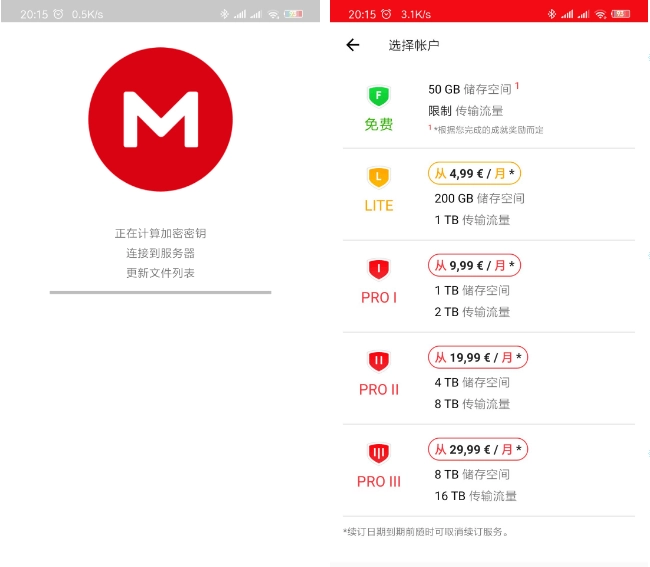Click the loading progress bar
The width and height of the screenshot is (650, 567).
tap(160, 292)
